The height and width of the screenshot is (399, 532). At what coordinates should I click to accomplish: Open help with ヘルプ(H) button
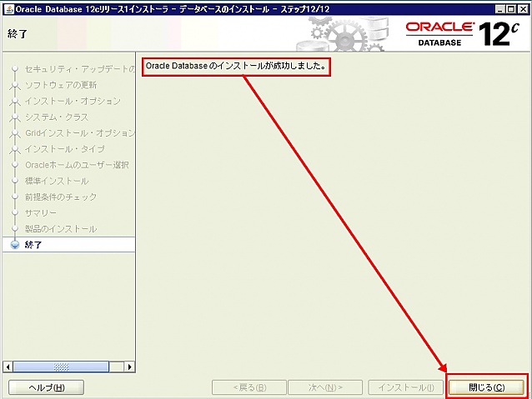tap(46, 387)
